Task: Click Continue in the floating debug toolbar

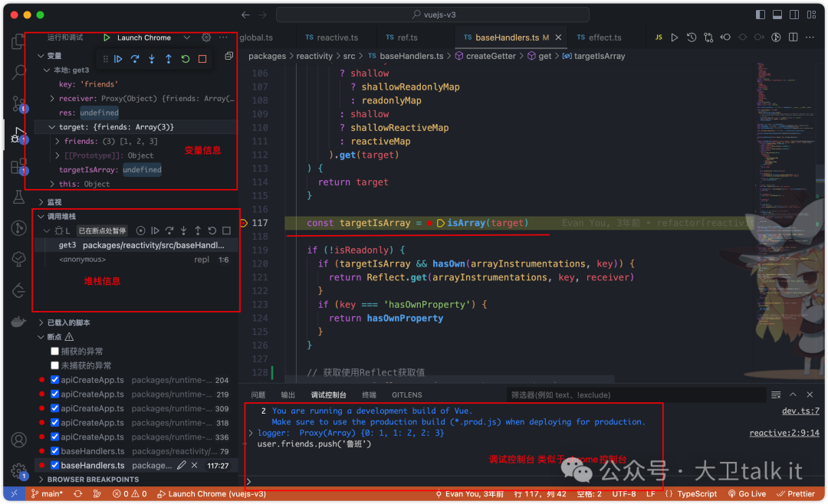Action: coord(118,59)
